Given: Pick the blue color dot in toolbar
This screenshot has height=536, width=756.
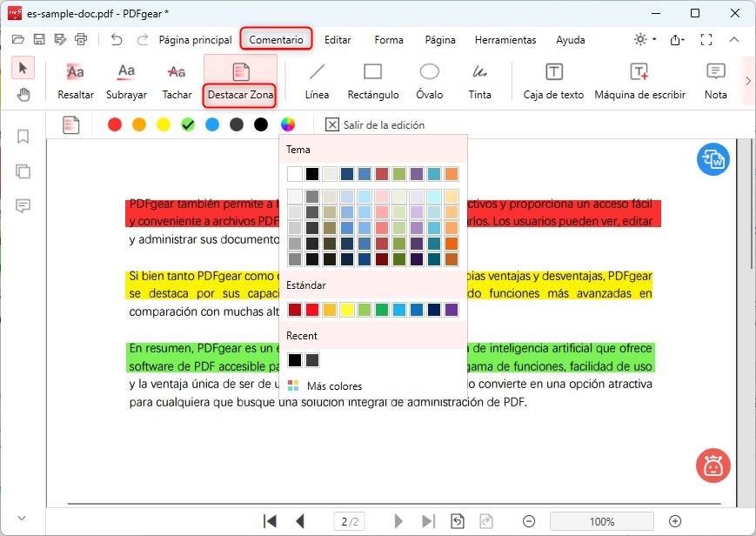Looking at the screenshot, I should point(212,124).
